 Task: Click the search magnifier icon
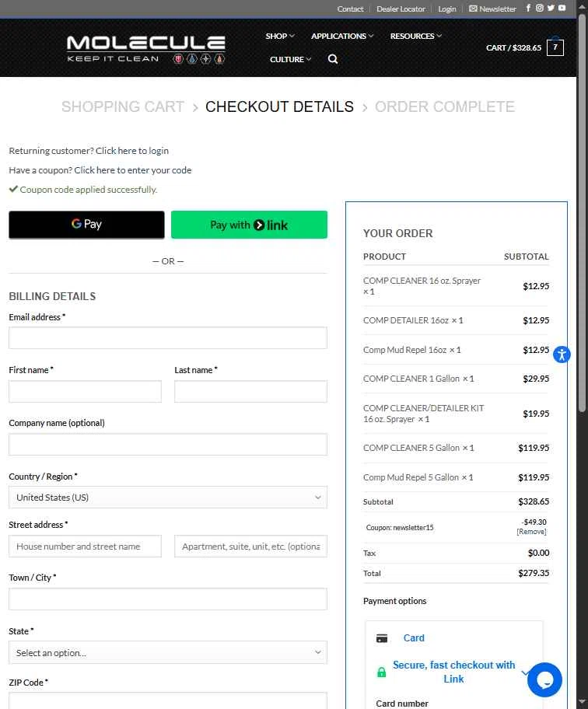(x=332, y=59)
